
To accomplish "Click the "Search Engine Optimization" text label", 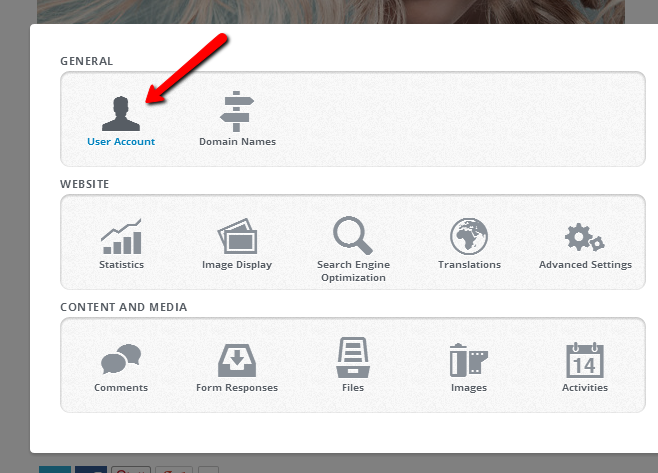I will pyautogui.click(x=353, y=271).
